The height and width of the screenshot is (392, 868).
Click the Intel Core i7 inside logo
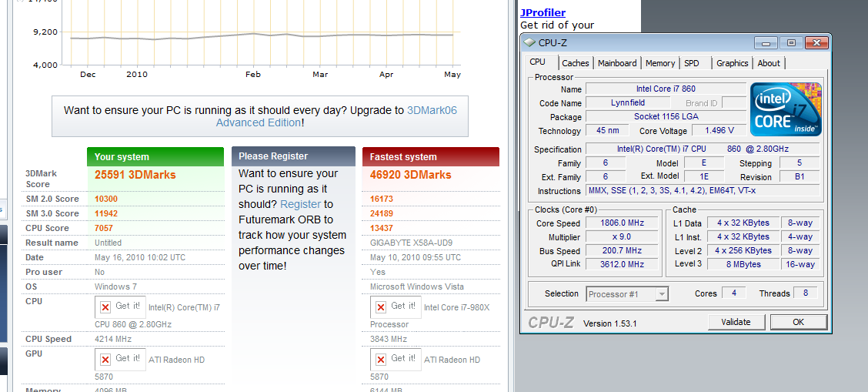click(786, 109)
